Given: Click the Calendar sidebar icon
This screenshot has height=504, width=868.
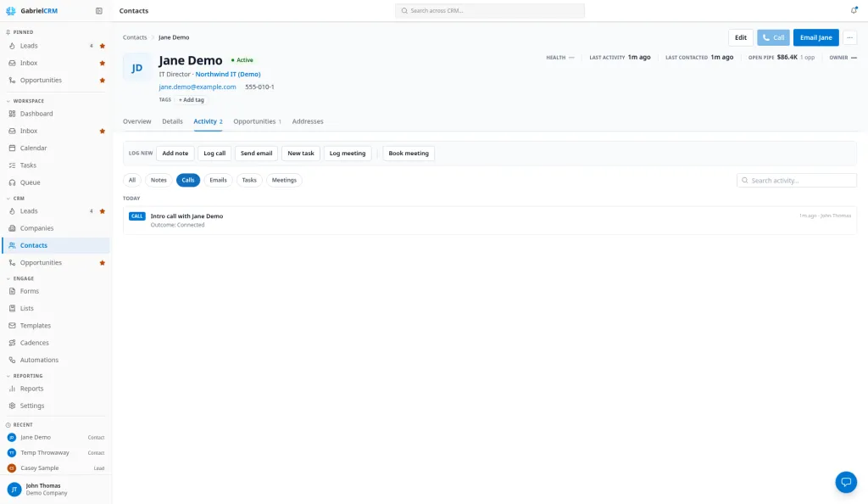Looking at the screenshot, I should pyautogui.click(x=12, y=148).
